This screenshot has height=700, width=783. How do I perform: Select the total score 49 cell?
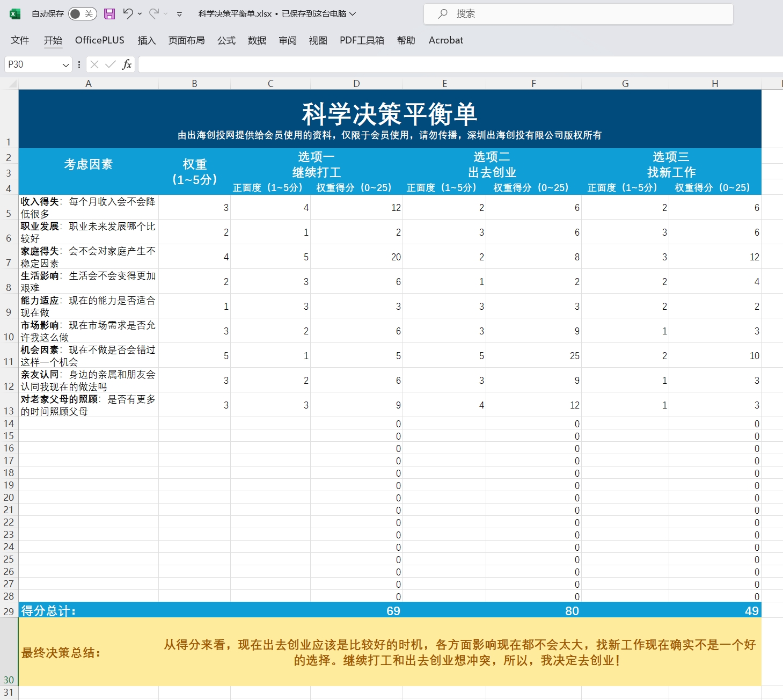point(715,610)
